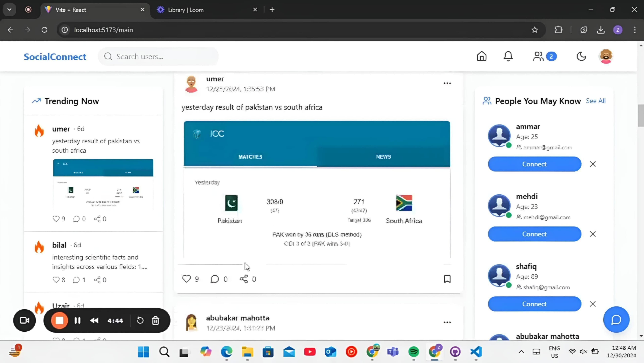This screenshot has height=363, width=644.
Task: Reload the page
Action: 44,30
